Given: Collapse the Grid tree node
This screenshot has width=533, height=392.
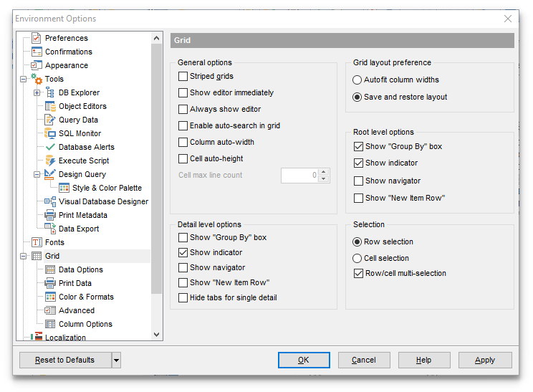Looking at the screenshot, I should point(23,256).
